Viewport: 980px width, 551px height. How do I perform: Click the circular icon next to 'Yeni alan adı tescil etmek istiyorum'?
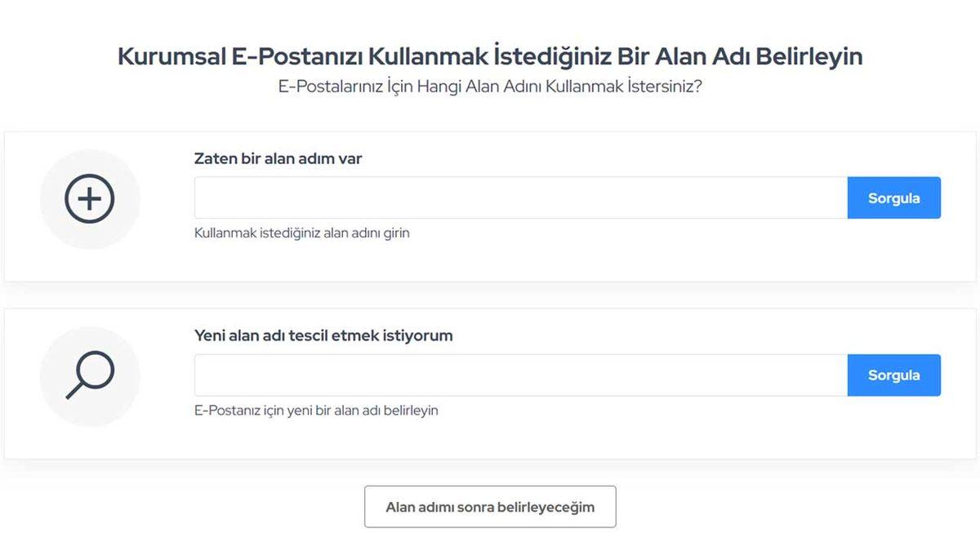pos(90,375)
